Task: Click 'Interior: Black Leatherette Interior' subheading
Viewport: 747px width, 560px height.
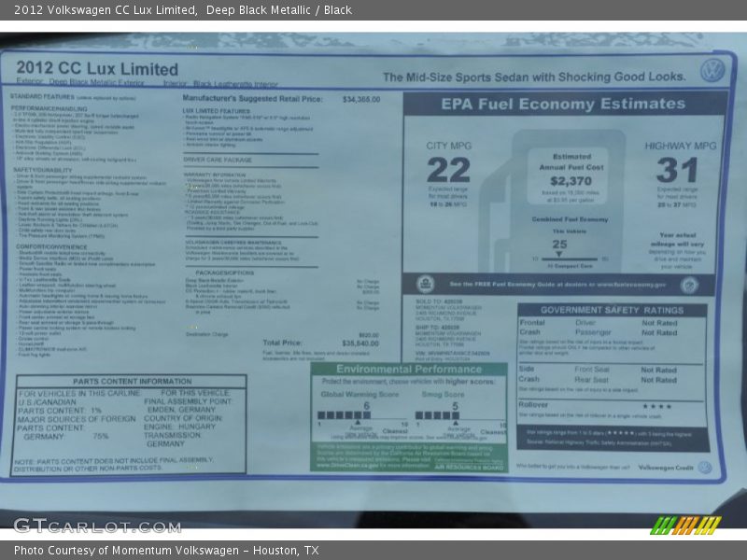Action: [x=220, y=84]
